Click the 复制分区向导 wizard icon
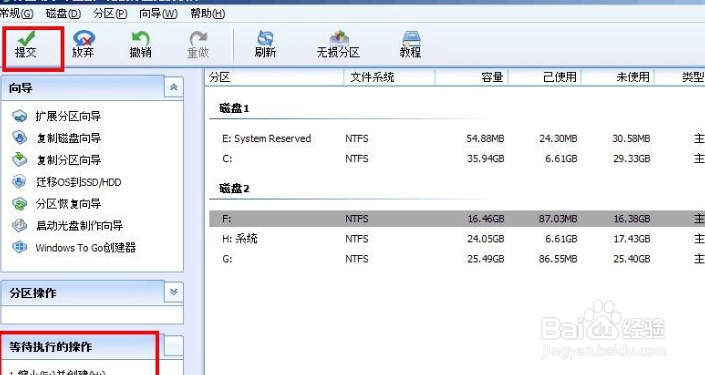 pos(19,160)
